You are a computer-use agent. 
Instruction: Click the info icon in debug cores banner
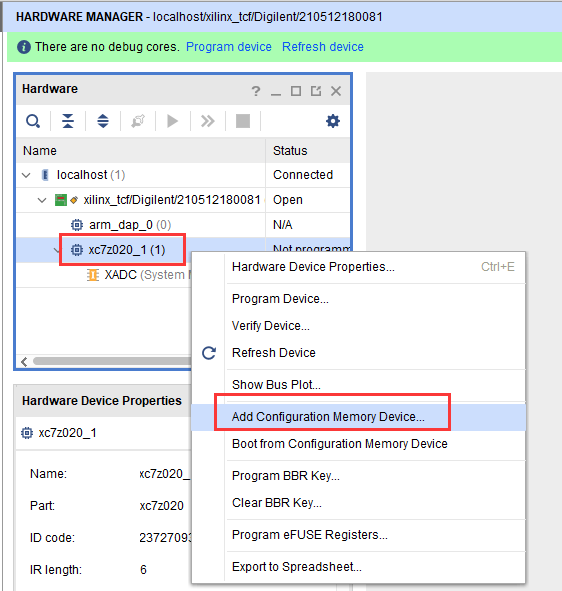click(x=24, y=47)
